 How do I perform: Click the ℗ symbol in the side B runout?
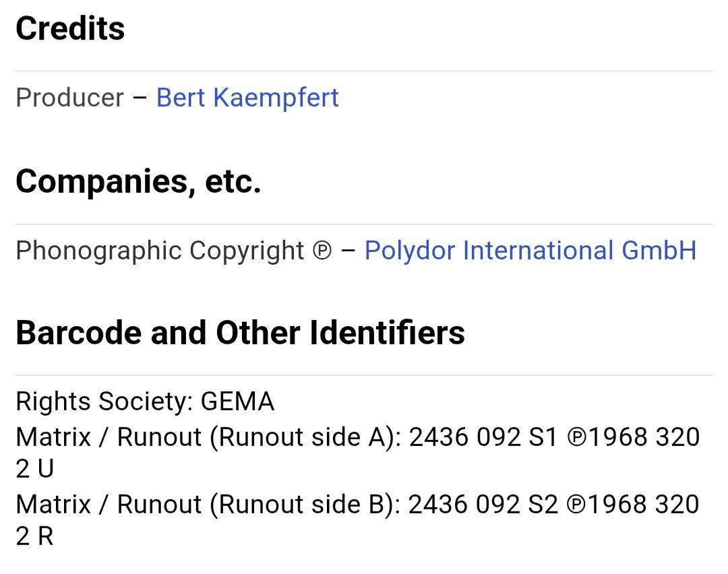coord(576,505)
